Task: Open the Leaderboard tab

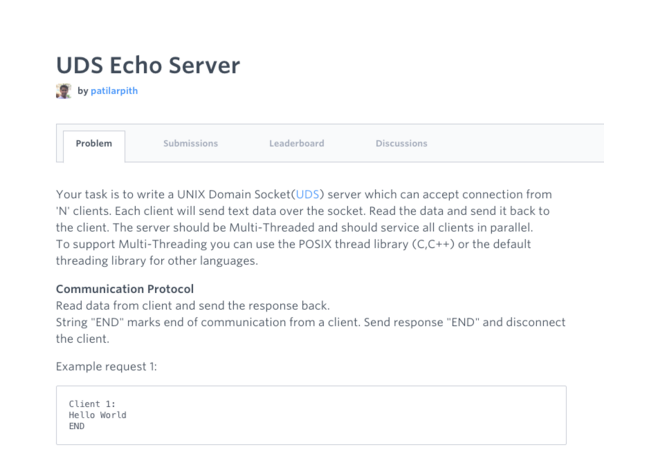Action: (x=296, y=144)
